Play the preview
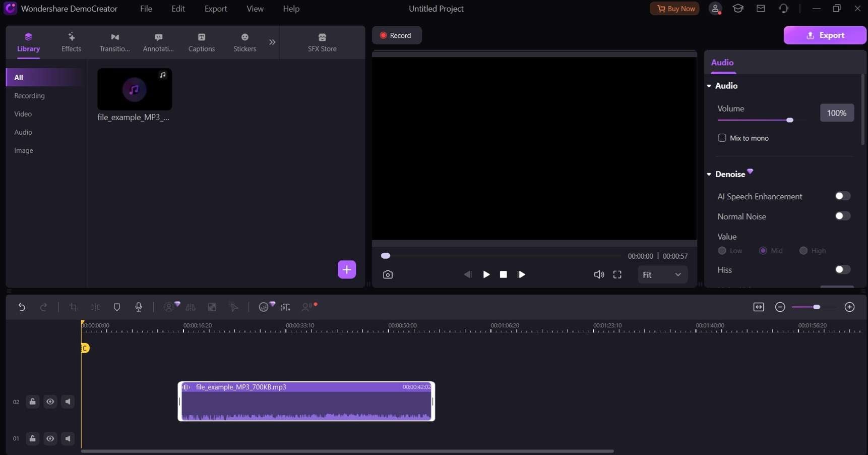This screenshot has height=455, width=868. coord(486,274)
